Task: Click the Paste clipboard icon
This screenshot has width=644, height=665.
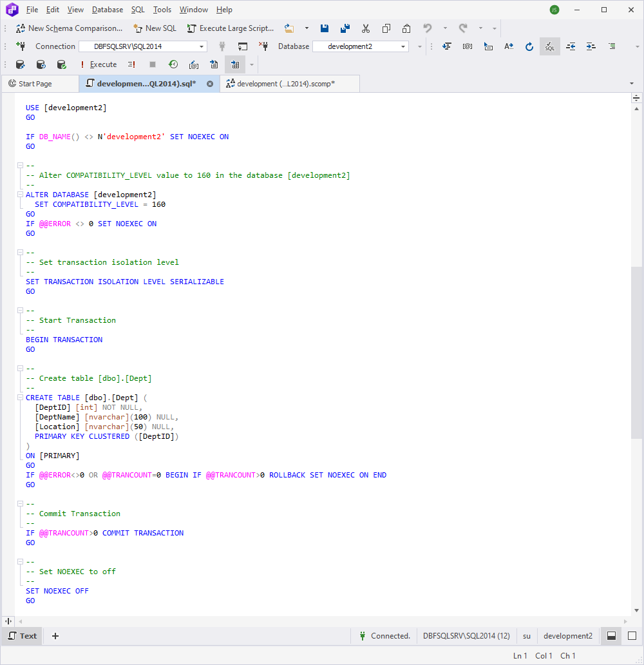Action: pyautogui.click(x=406, y=28)
